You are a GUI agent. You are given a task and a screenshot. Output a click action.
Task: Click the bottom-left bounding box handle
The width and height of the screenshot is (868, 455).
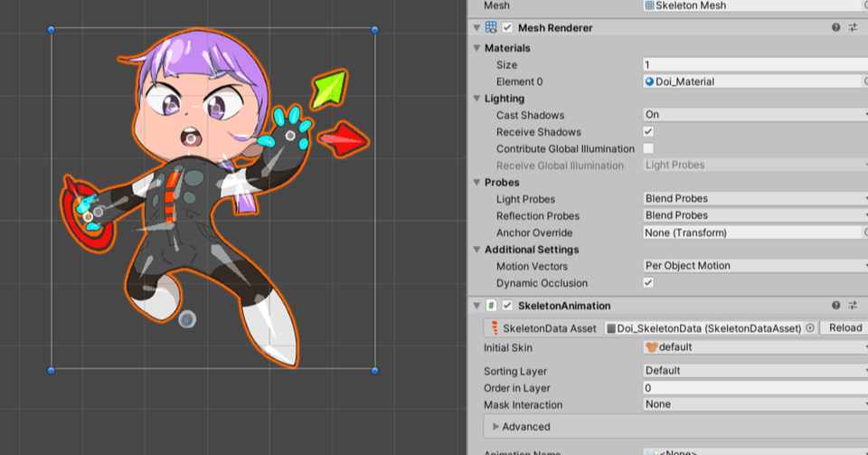(x=51, y=370)
